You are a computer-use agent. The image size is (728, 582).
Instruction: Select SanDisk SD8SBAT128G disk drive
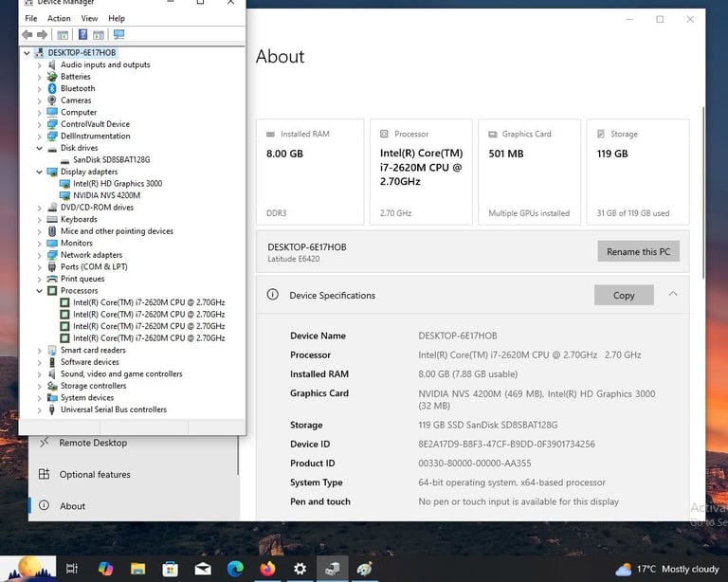pos(112,159)
